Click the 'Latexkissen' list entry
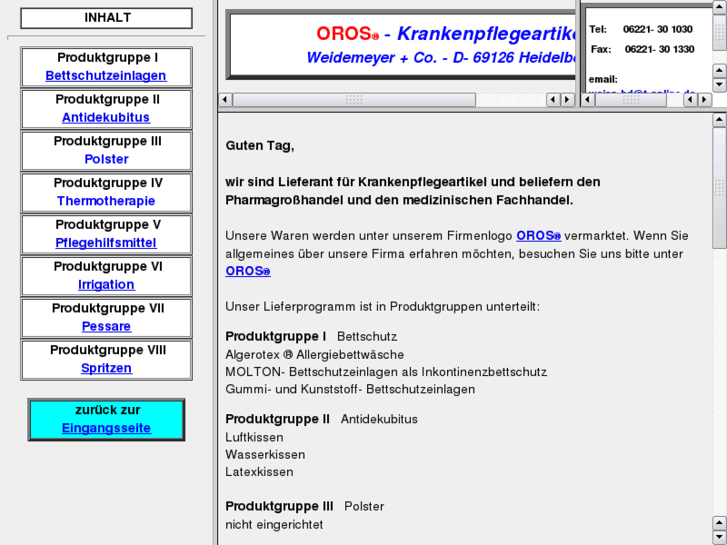The width and height of the screenshot is (727, 545). (x=259, y=472)
